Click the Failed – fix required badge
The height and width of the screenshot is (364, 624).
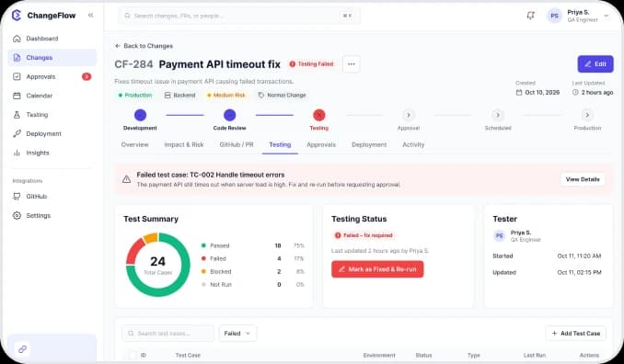(x=364, y=235)
